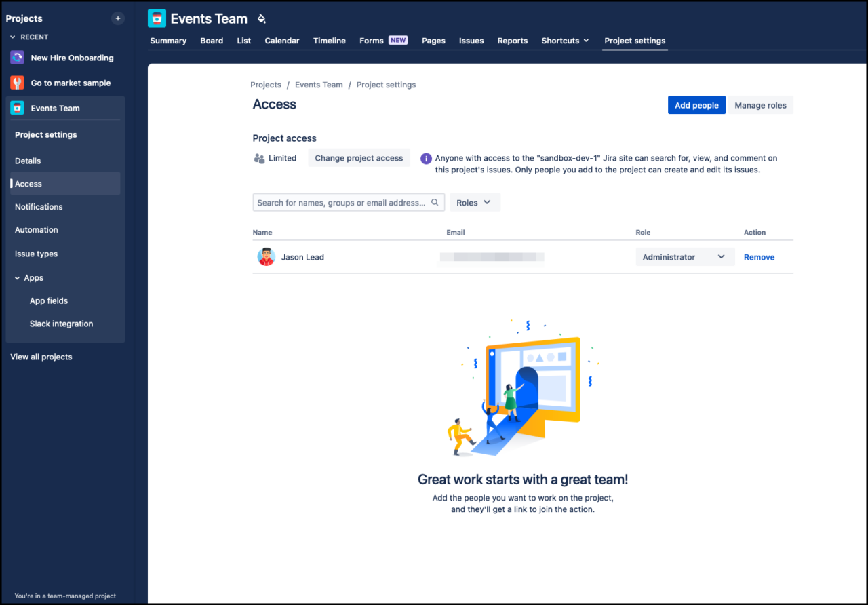Click Jason Lead's avatar
868x605 pixels.
(x=267, y=257)
